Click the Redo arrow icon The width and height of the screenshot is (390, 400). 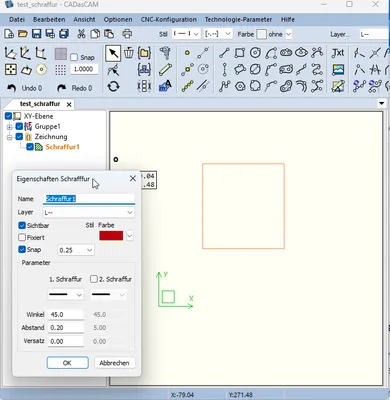point(61,88)
